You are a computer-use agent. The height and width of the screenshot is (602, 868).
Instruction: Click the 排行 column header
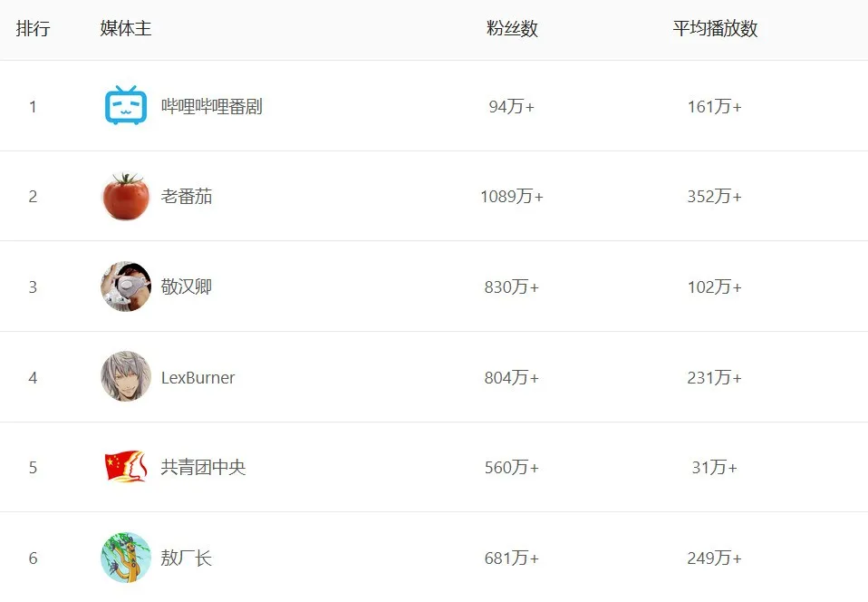[33, 29]
